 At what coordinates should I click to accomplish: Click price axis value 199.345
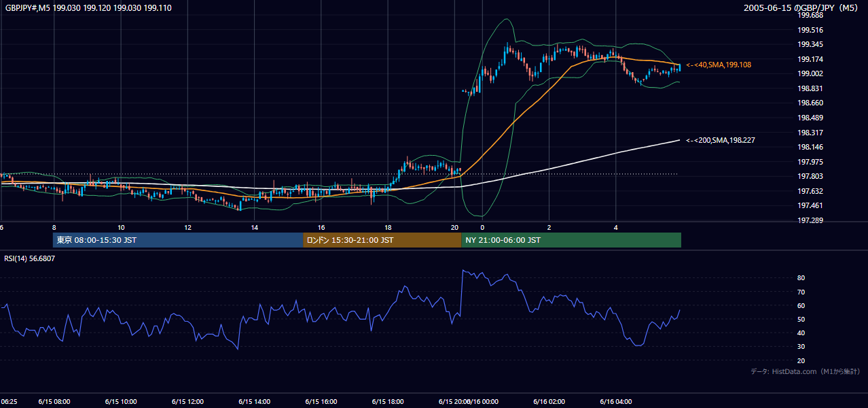(x=810, y=44)
